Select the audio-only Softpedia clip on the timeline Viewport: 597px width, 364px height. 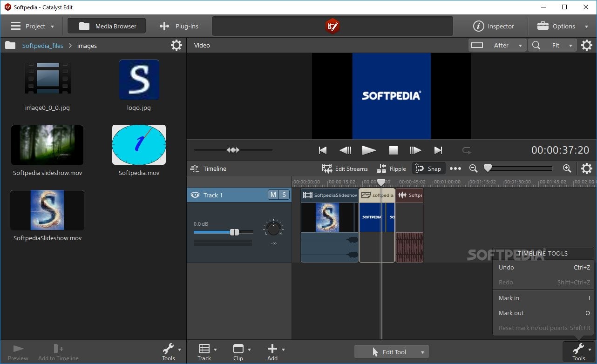409,225
